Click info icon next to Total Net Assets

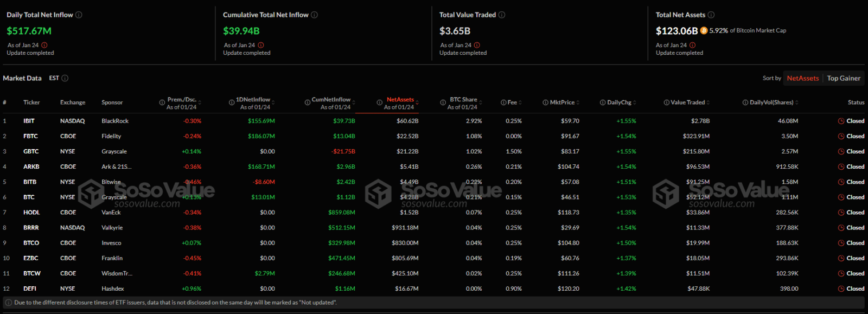click(x=711, y=15)
